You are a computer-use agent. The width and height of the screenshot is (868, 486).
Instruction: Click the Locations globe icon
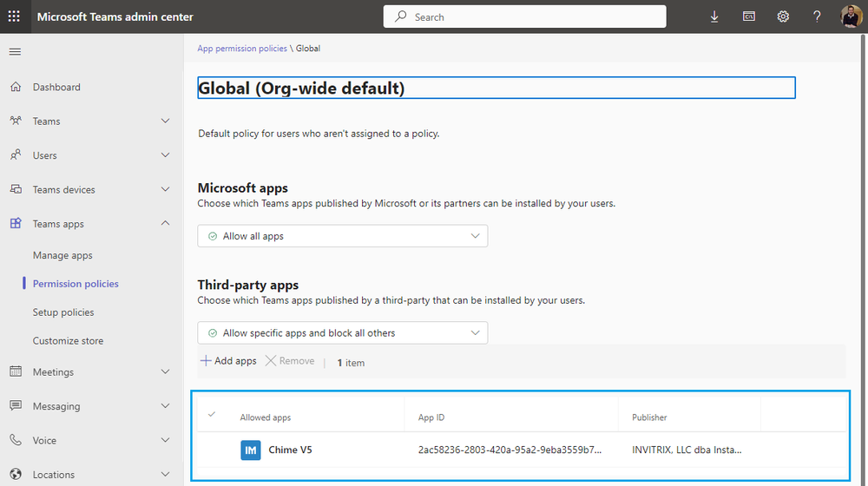[16, 475]
